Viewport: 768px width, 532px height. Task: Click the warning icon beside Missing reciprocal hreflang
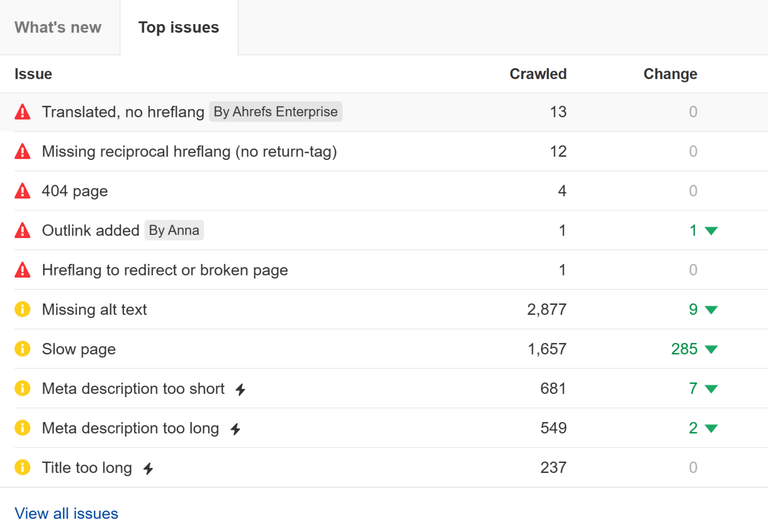[22, 151]
